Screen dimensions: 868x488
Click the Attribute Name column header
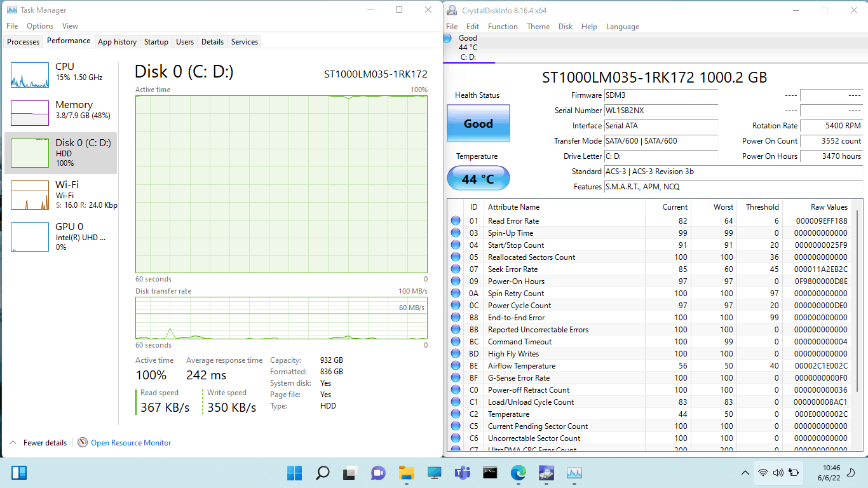click(x=564, y=207)
